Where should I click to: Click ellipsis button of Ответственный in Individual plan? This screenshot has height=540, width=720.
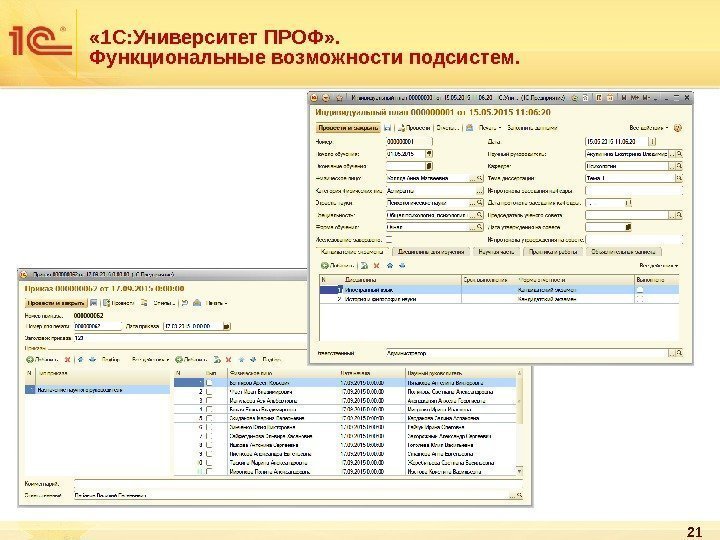point(672,353)
